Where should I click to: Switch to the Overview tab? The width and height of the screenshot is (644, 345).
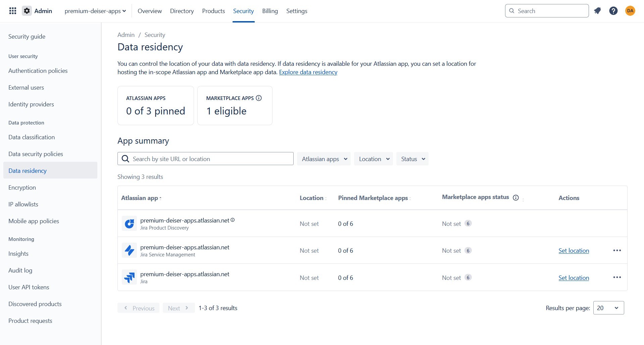[150, 11]
